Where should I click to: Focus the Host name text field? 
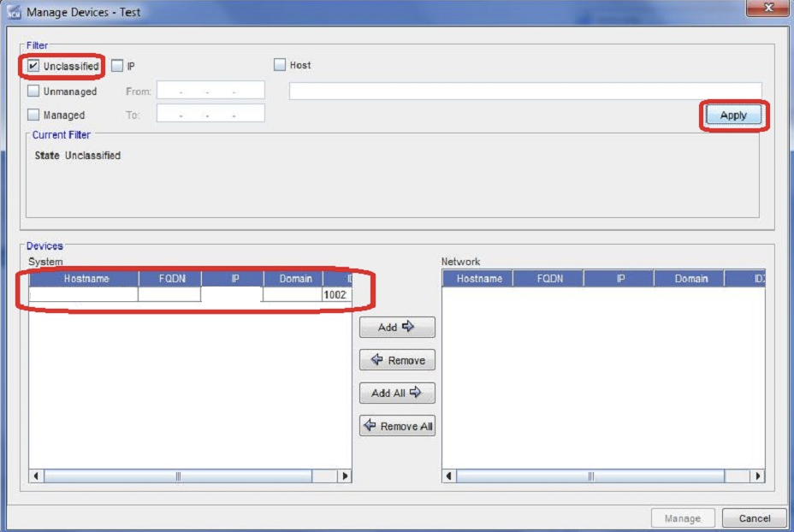point(525,92)
